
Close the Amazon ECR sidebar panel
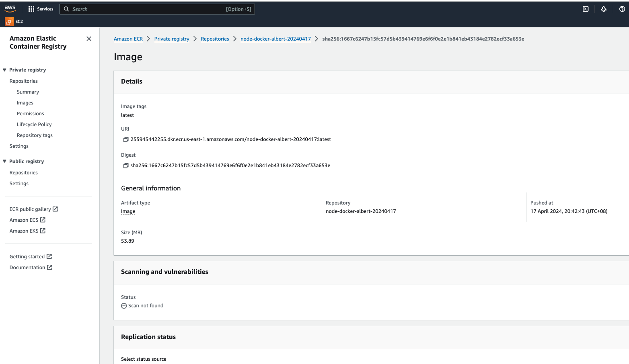pyautogui.click(x=89, y=39)
